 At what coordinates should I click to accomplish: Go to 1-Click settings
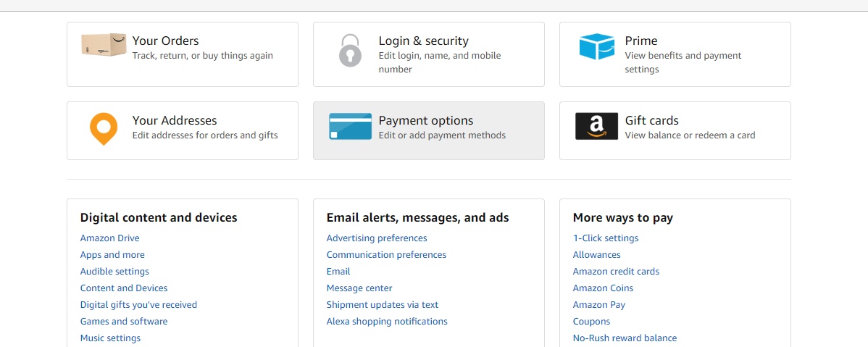(x=606, y=238)
